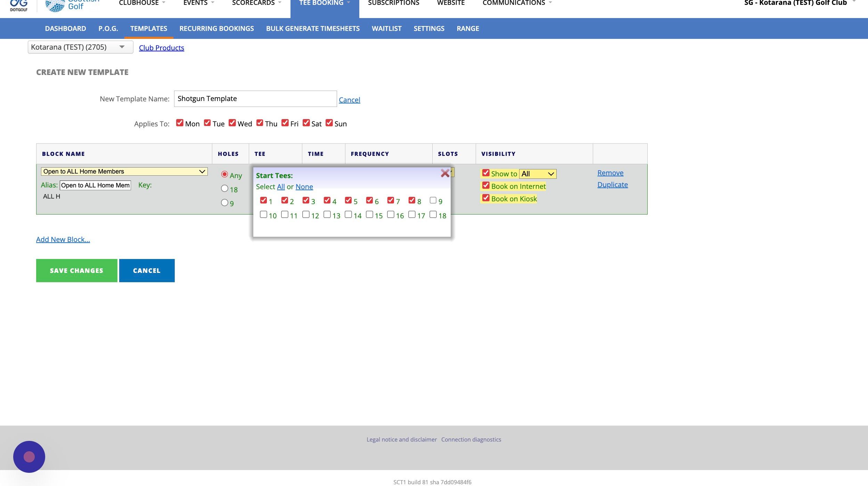Expand the Show to All dropdown
Screen dimensions: 868x486
tap(538, 174)
